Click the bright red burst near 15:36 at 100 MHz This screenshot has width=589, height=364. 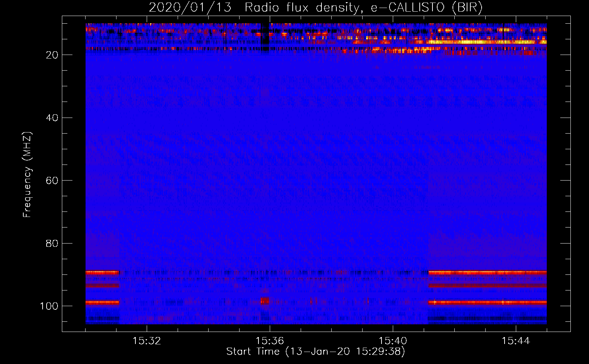tap(265, 301)
